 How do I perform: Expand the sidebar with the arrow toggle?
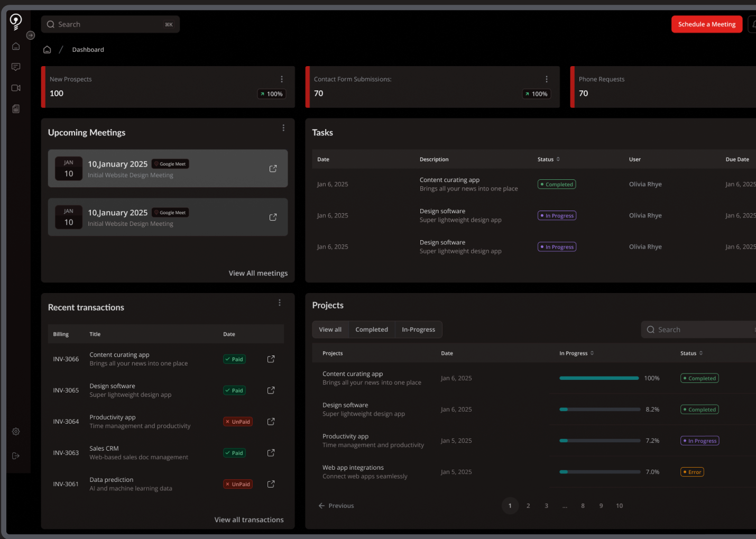[x=31, y=35]
